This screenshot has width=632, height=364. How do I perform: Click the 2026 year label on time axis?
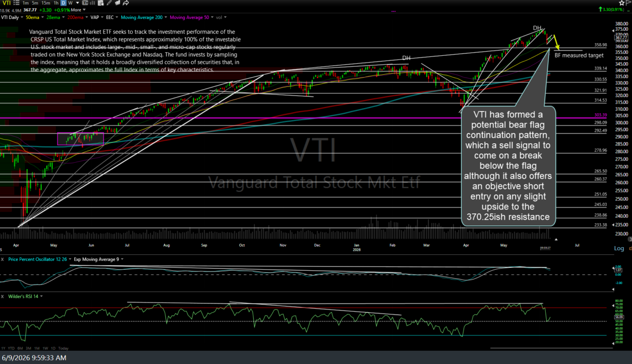(x=357, y=249)
